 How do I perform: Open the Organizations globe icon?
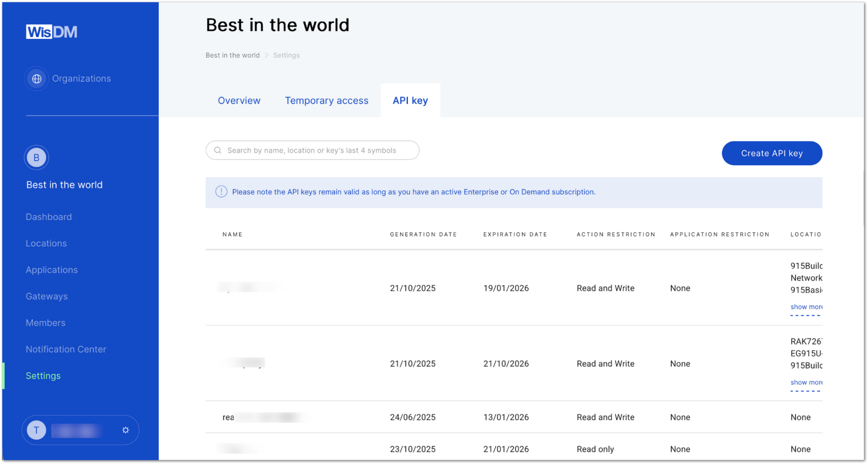36,78
